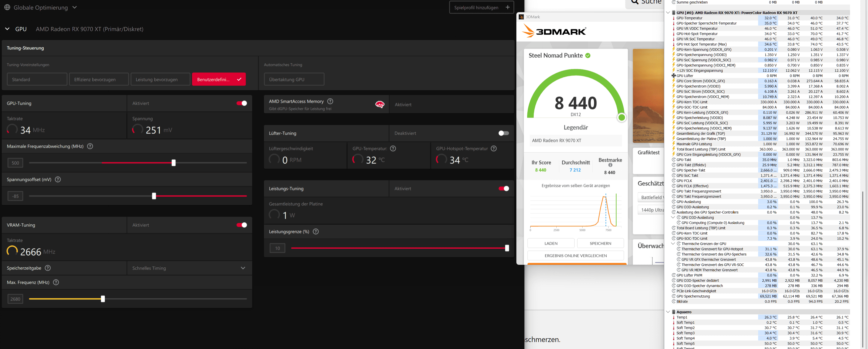Click the 3DMark logo in the 3DMark window
The height and width of the screenshot is (349, 868).
point(554,31)
